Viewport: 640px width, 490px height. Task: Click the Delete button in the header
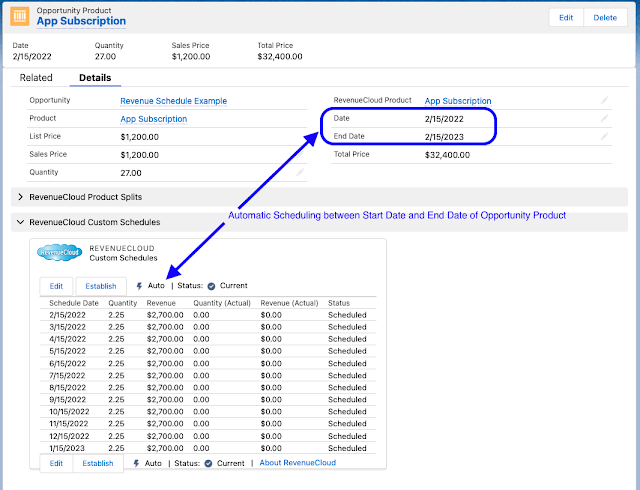[x=605, y=18]
